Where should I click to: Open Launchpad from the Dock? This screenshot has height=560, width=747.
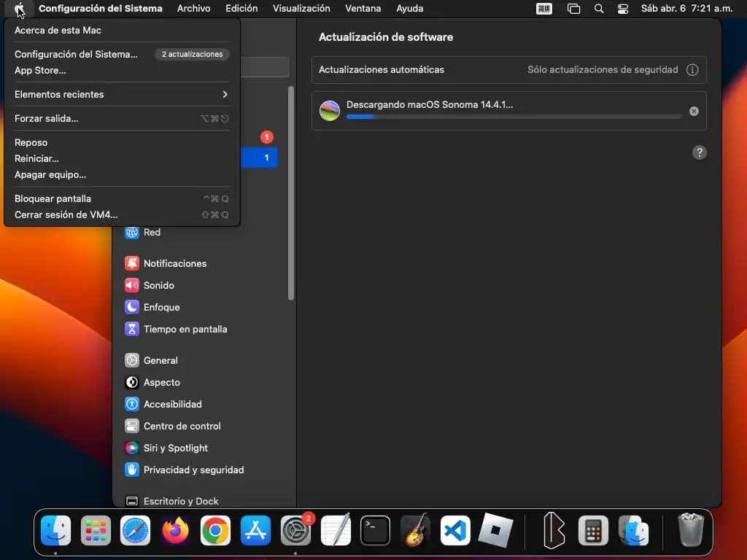(x=96, y=531)
